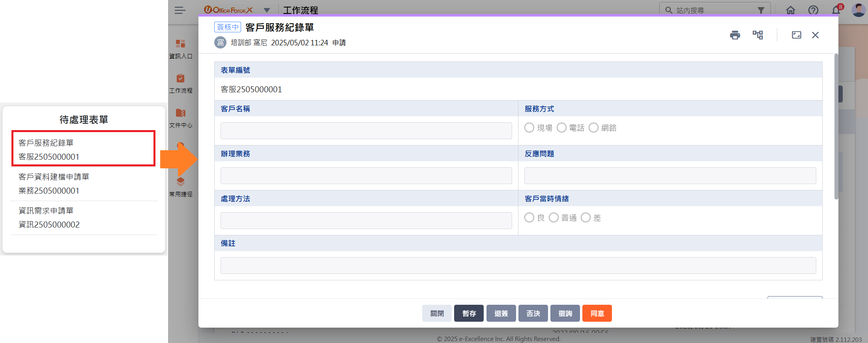
Task: Select 電話 service method radio
Action: point(561,128)
